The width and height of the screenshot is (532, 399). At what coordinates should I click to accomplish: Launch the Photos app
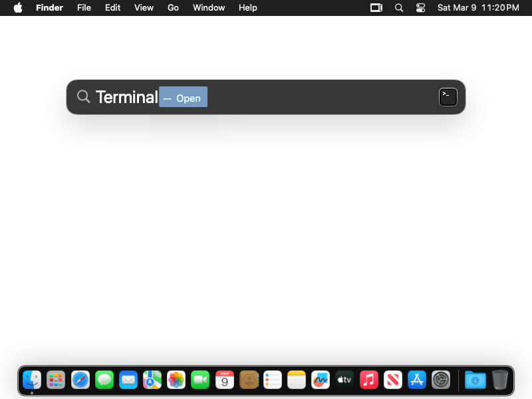pyautogui.click(x=176, y=380)
